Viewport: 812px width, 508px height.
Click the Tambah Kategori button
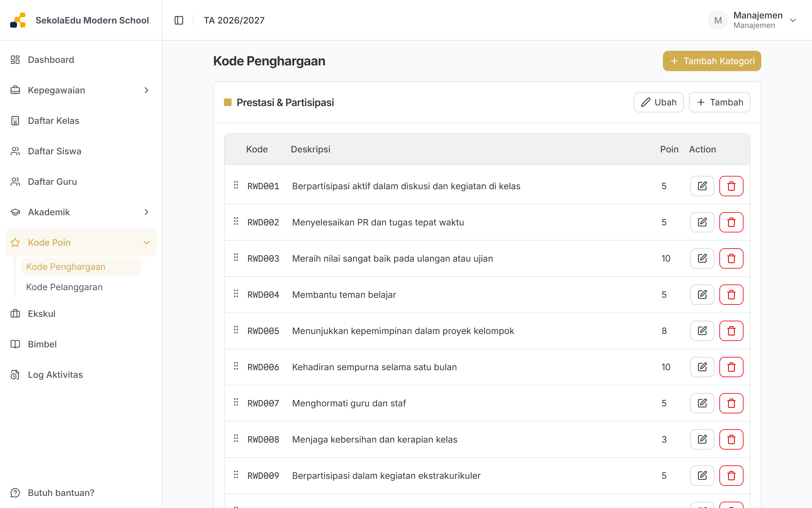tap(712, 61)
